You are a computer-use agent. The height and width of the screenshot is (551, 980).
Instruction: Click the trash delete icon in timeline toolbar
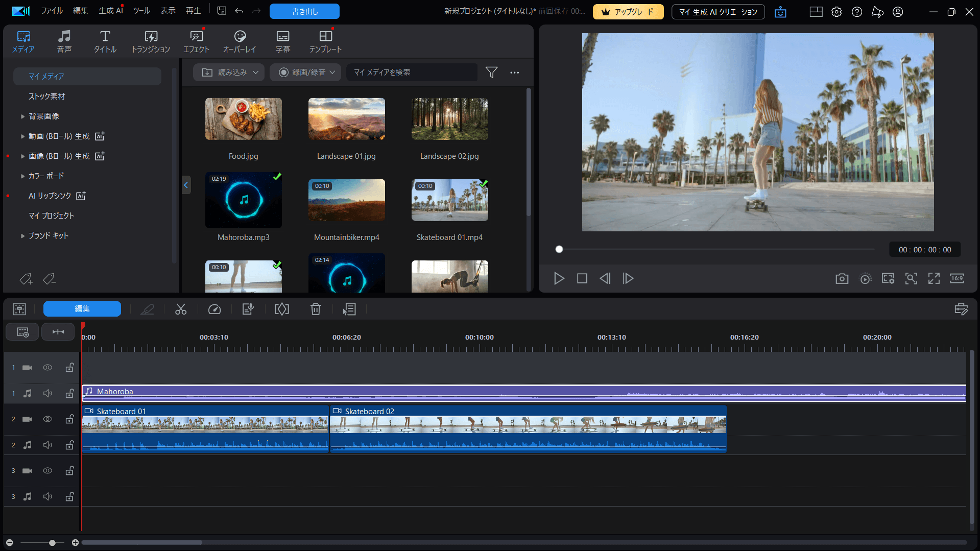[x=316, y=309]
